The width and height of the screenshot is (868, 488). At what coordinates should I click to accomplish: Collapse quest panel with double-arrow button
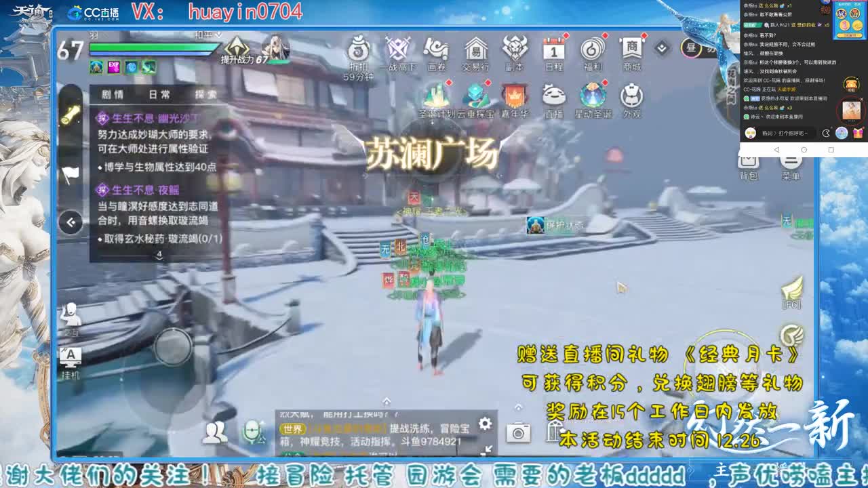[71, 222]
